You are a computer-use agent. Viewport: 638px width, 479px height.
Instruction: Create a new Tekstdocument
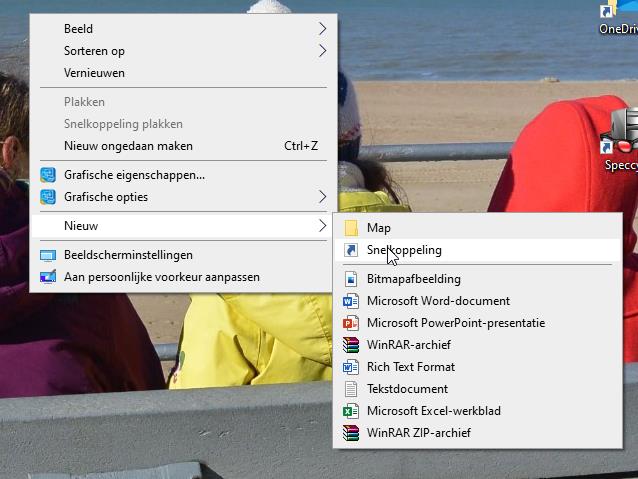coord(407,389)
